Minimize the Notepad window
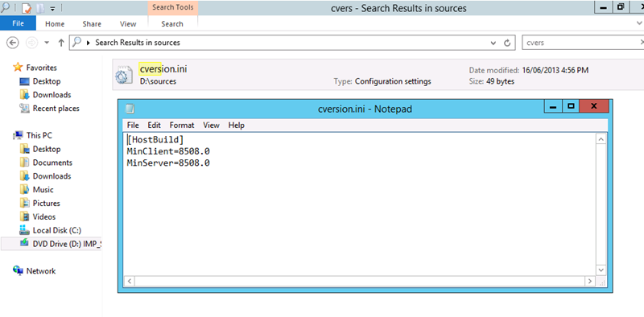 (553, 106)
